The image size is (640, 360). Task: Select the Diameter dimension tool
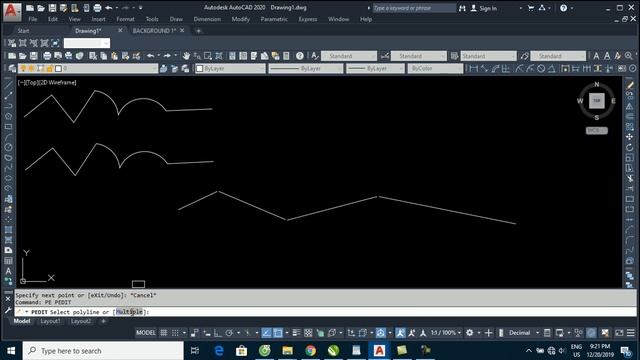[541, 69]
